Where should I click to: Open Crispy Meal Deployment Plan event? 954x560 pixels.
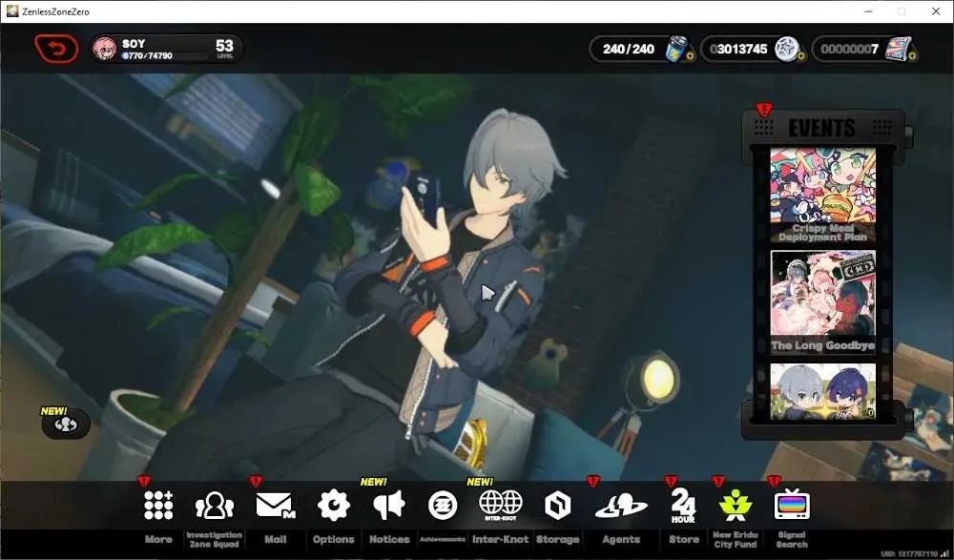tap(822, 196)
